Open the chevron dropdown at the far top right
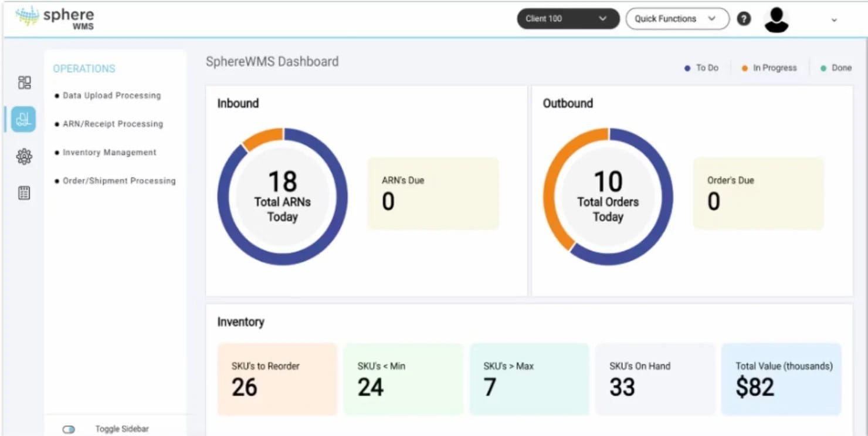The width and height of the screenshot is (868, 436). (x=835, y=19)
